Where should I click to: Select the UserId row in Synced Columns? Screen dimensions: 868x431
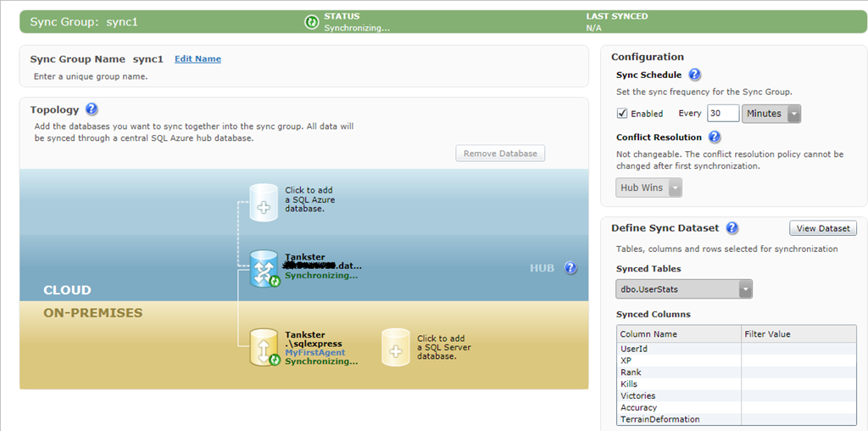(x=679, y=349)
